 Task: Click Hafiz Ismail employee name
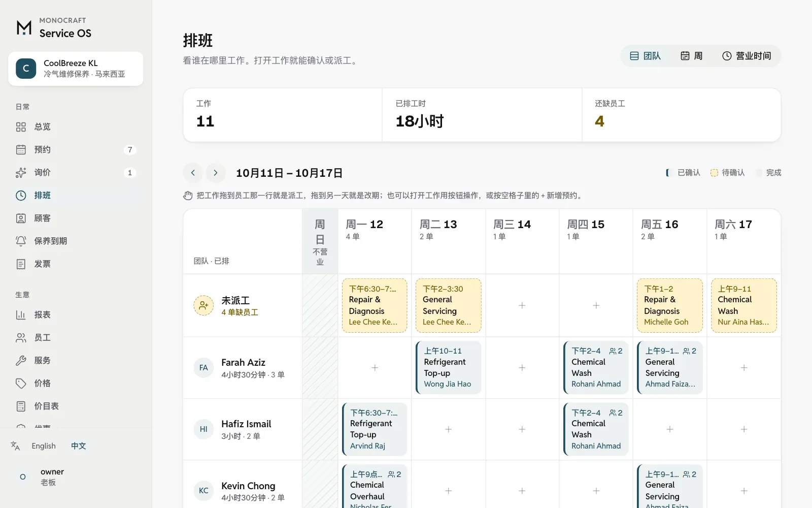click(246, 424)
